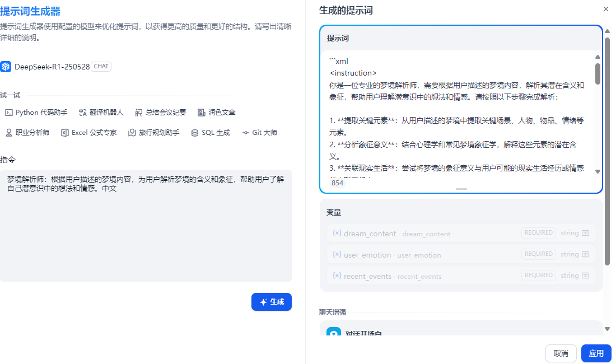Click REQUIRED badge on dream_content row

tap(538, 233)
